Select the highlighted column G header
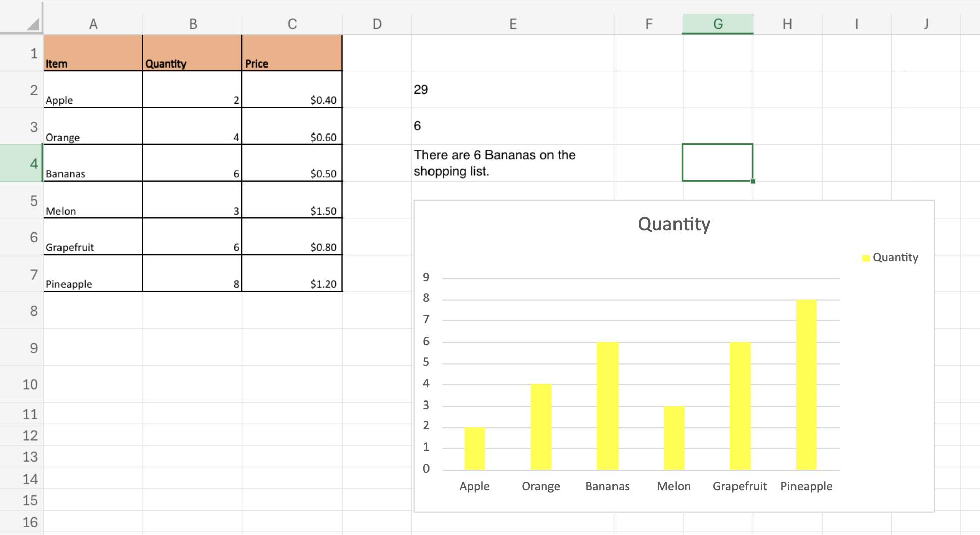 click(x=718, y=24)
